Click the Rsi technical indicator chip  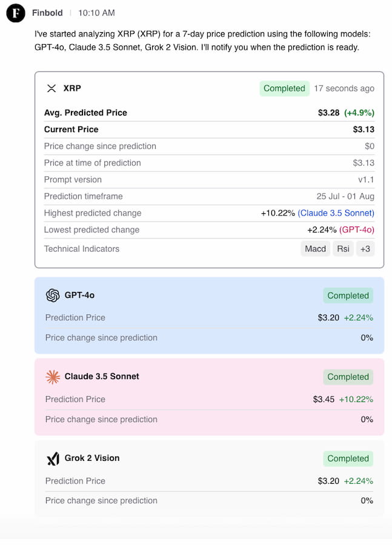click(343, 249)
